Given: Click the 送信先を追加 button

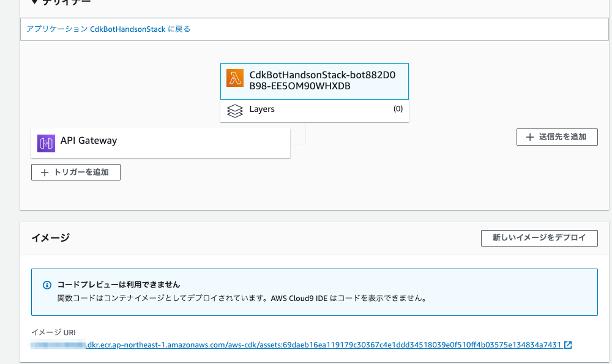Looking at the screenshot, I should pyautogui.click(x=557, y=137).
